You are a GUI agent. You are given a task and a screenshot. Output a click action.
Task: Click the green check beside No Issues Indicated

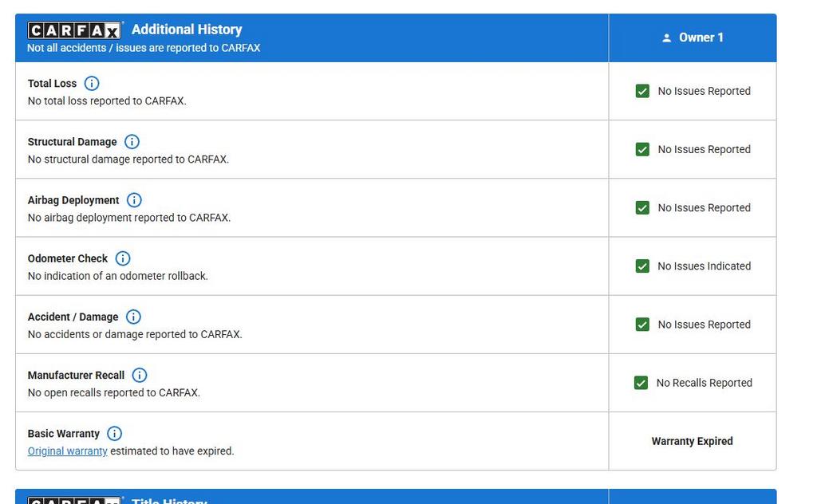coord(642,266)
